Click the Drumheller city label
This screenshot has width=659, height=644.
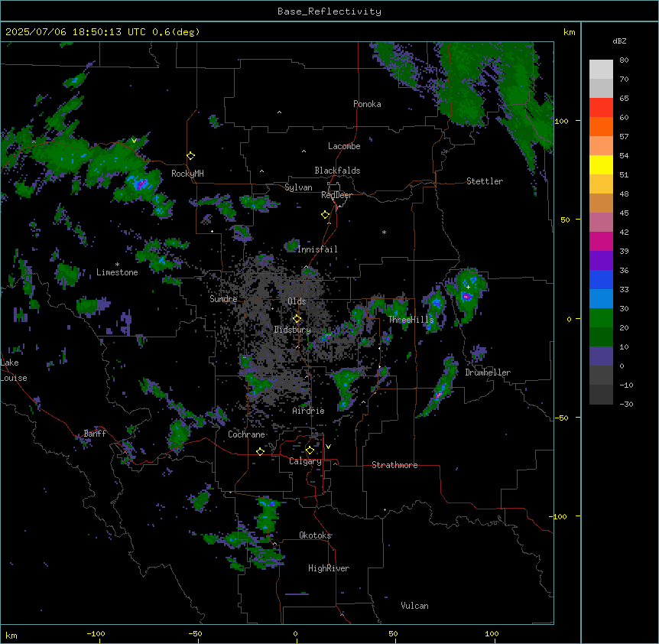pos(488,372)
